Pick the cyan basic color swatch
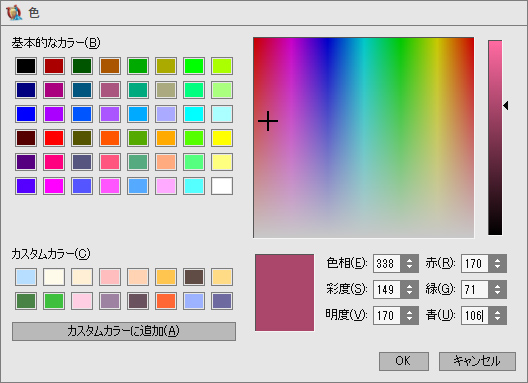The height and width of the screenshot is (383, 528). pos(194,114)
